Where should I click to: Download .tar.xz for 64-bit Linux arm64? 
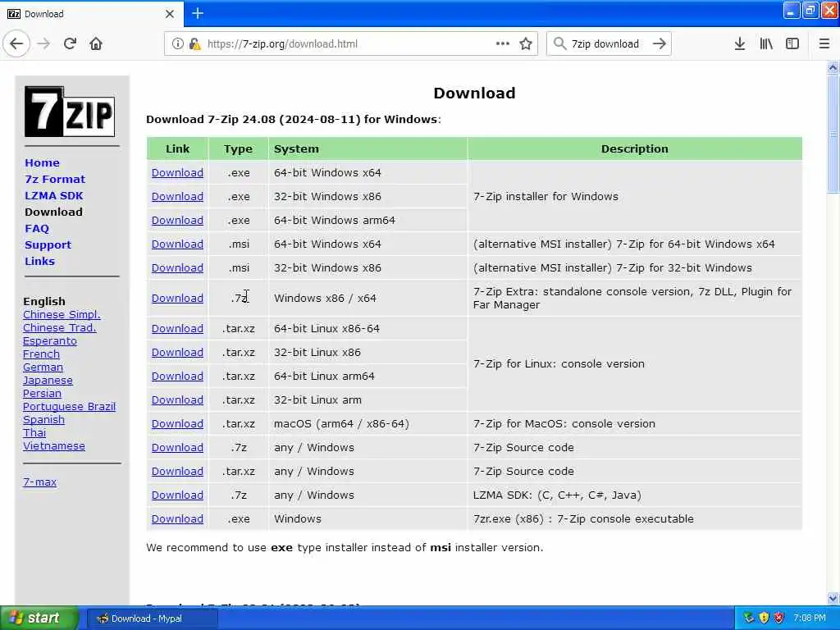(x=177, y=376)
